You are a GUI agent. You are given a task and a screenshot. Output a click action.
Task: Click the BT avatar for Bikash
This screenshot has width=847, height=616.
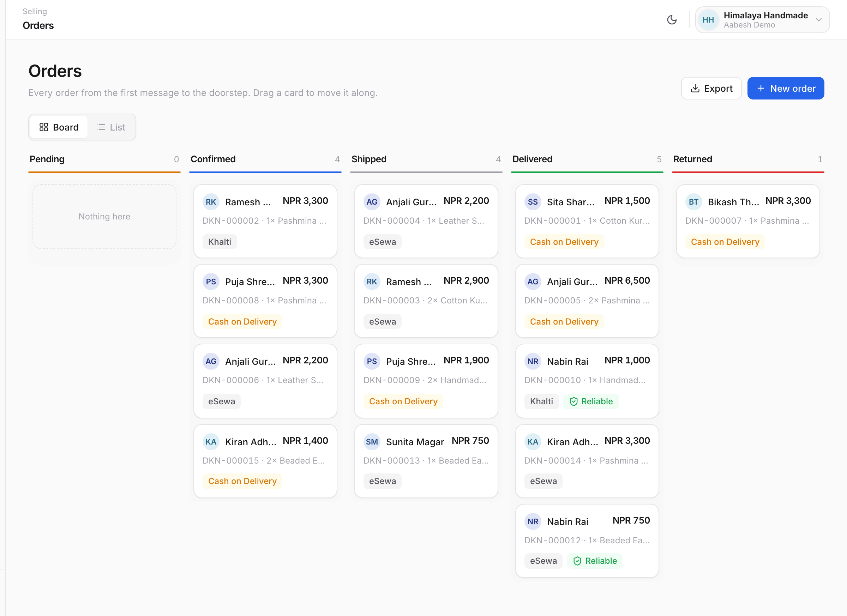coord(693,202)
